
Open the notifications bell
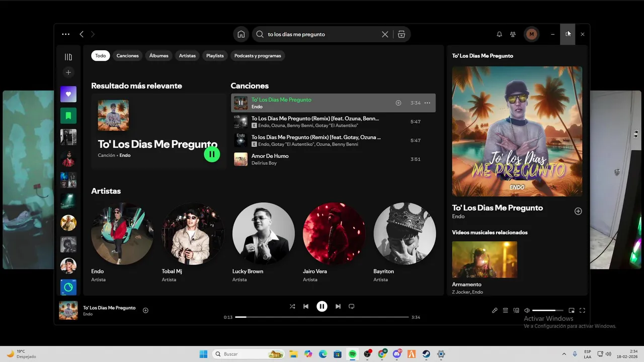click(x=499, y=34)
